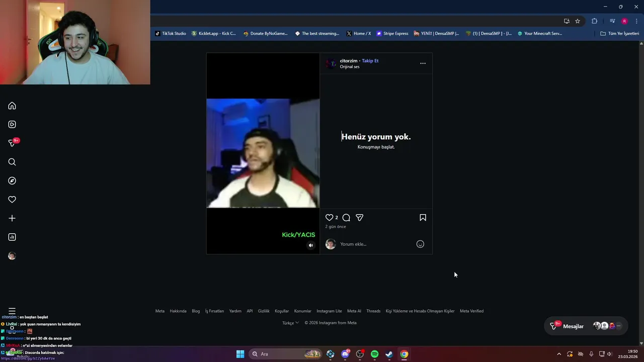Open the taskbar clock showing 19:50
Image resolution: width=644 pixels, height=362 pixels.
pyautogui.click(x=628, y=354)
